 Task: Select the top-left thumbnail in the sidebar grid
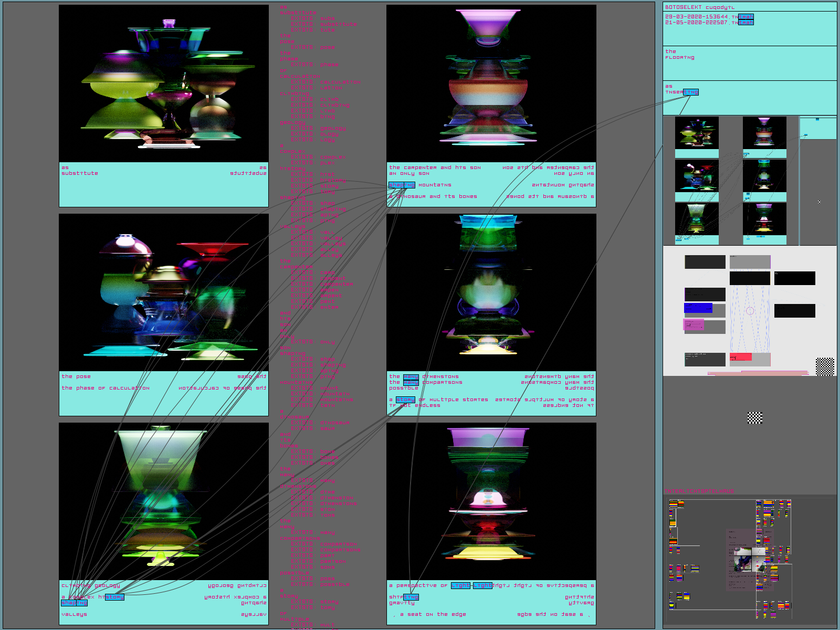[697, 133]
